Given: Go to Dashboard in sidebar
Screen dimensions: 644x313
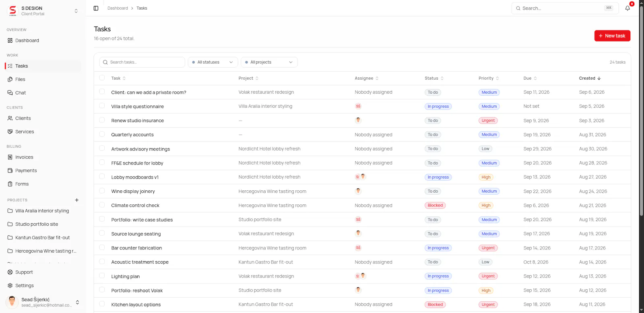Looking at the screenshot, I should point(43,41).
